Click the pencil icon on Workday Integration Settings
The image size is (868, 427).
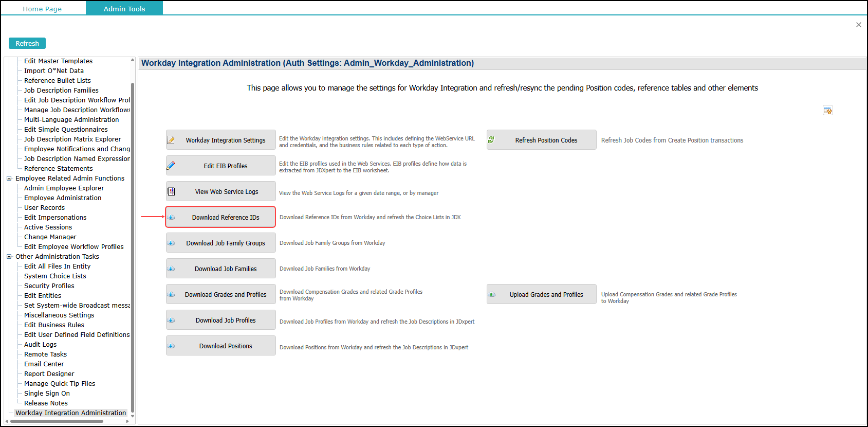(x=171, y=140)
